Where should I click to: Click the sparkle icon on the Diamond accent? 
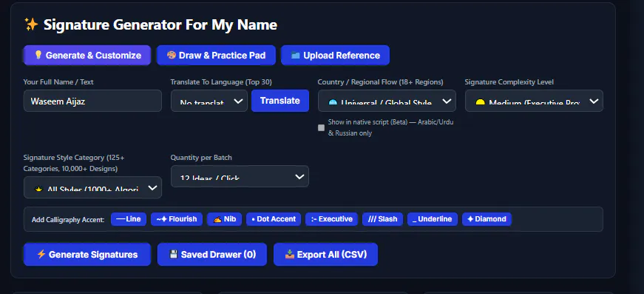tap(470, 219)
